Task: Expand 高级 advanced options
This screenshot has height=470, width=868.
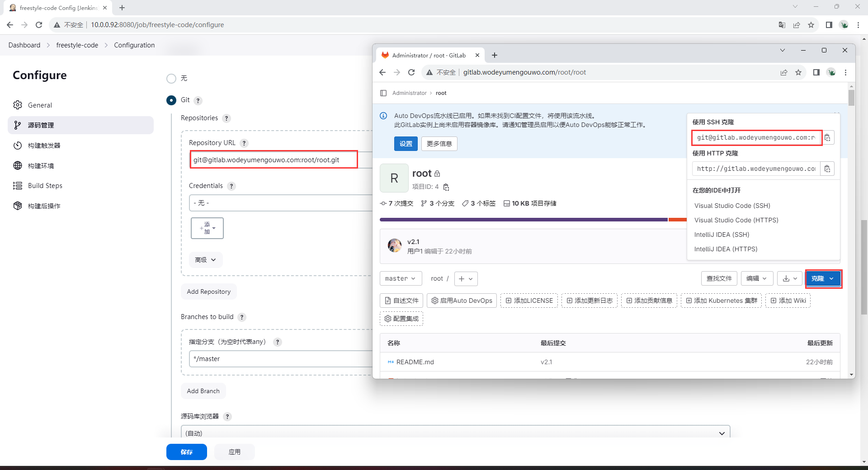Action: point(206,260)
